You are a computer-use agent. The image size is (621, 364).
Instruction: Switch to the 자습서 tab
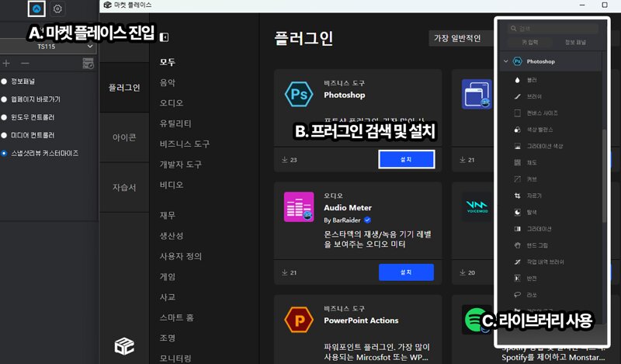tap(124, 187)
